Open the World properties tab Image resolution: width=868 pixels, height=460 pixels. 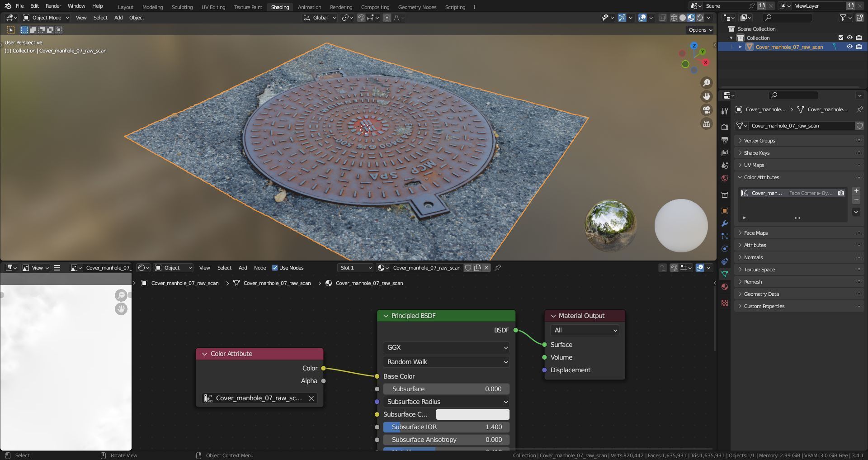pyautogui.click(x=725, y=178)
